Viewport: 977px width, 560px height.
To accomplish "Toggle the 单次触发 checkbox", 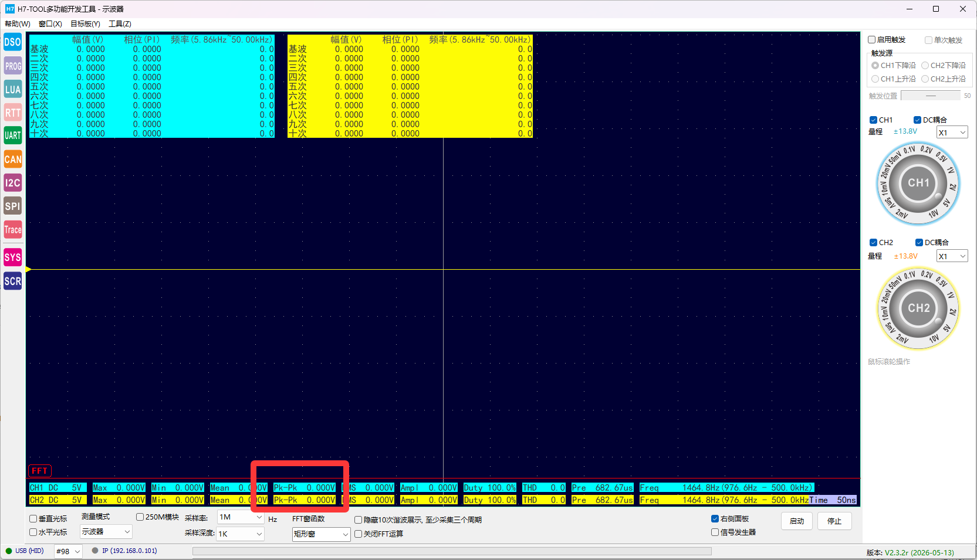I will pos(944,40).
